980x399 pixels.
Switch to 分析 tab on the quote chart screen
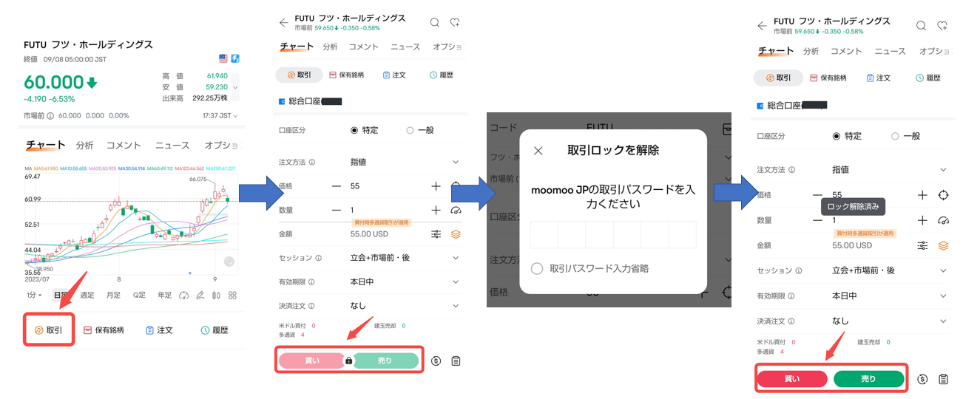coord(85,146)
